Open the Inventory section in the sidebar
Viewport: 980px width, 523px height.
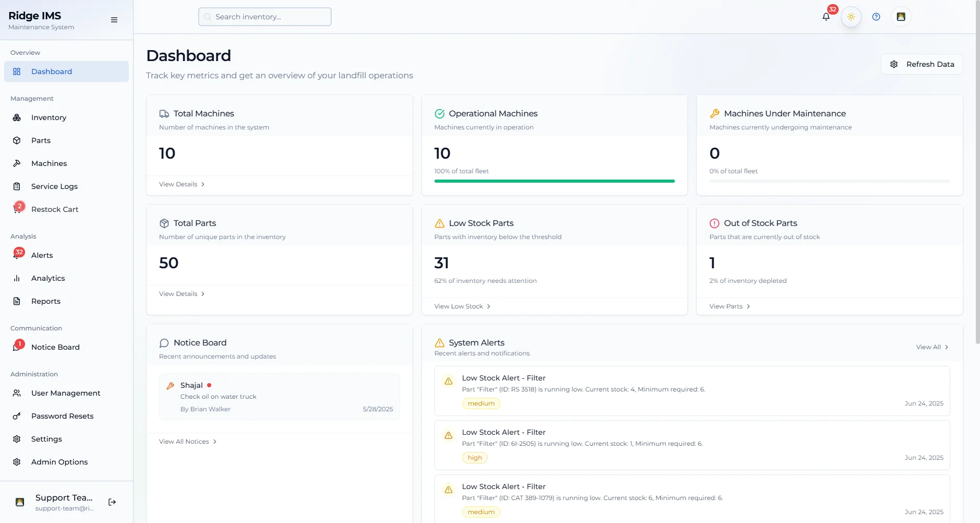tap(49, 117)
